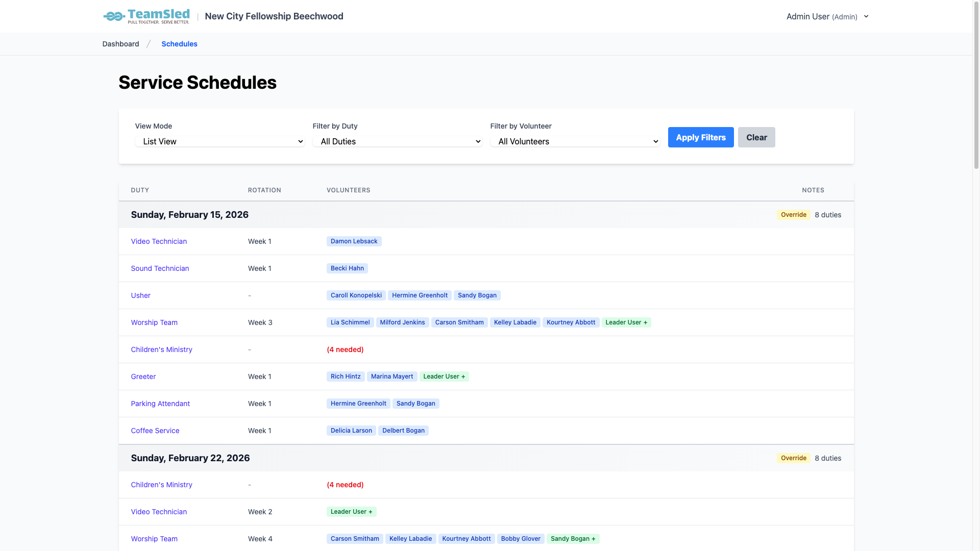This screenshot has width=980, height=551.
Task: Click the Becki Hahn volunteer chip
Action: 347,268
